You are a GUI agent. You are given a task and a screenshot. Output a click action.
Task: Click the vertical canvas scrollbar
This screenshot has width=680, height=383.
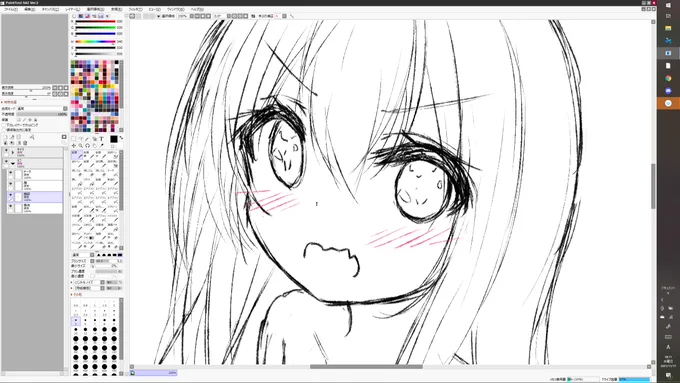tap(653, 187)
